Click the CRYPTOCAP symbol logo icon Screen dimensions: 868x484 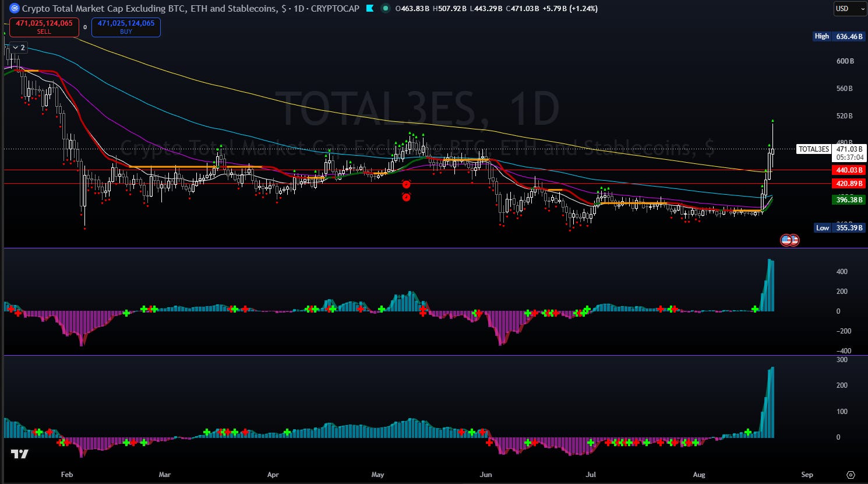pyautogui.click(x=15, y=9)
